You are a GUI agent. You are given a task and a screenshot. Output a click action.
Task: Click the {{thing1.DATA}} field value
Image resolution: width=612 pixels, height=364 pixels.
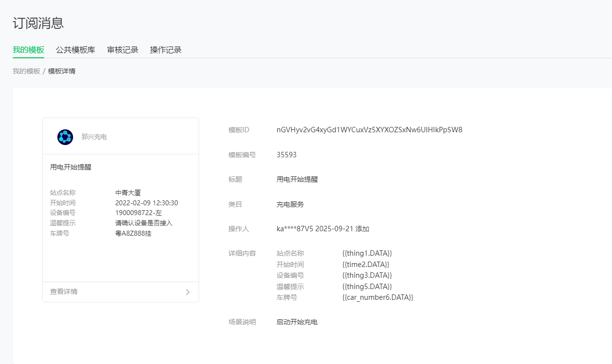tap(367, 253)
